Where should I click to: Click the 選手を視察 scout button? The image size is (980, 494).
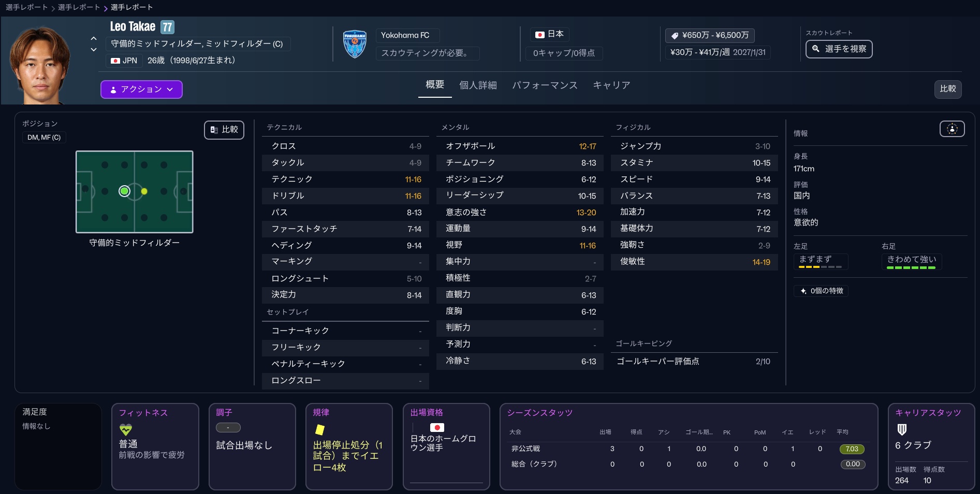click(x=839, y=49)
